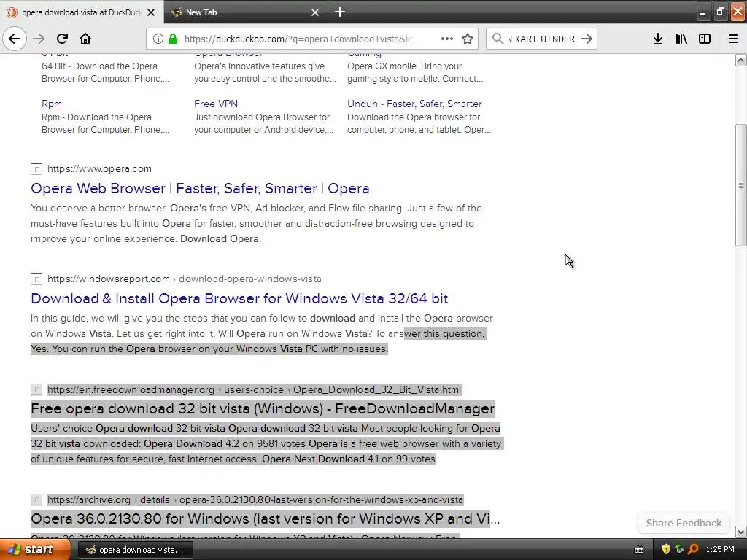Click favicon beside opera.com result
This screenshot has height=560, width=747.
tap(36, 169)
